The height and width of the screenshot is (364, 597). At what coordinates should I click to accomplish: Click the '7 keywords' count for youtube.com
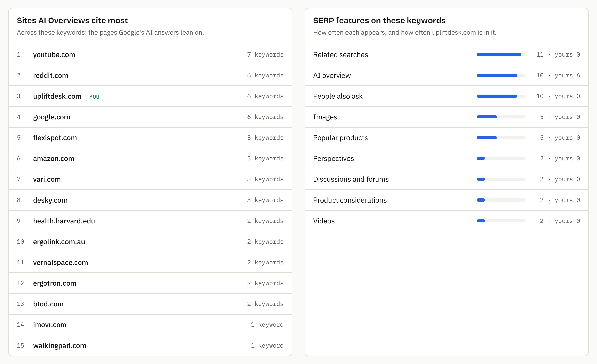click(265, 54)
